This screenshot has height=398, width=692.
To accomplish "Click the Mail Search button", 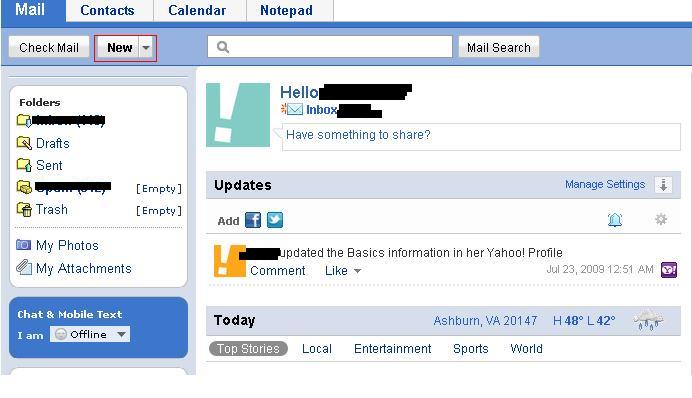I will click(x=499, y=47).
